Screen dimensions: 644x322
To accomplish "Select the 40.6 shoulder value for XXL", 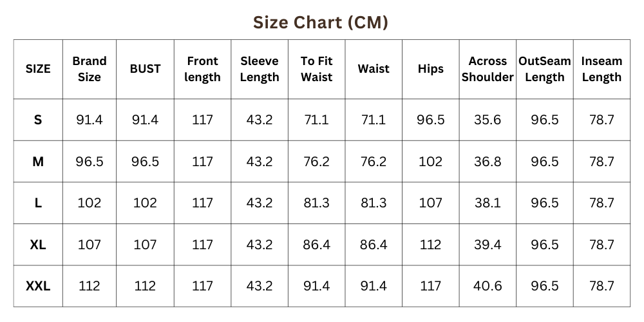I will click(488, 286).
